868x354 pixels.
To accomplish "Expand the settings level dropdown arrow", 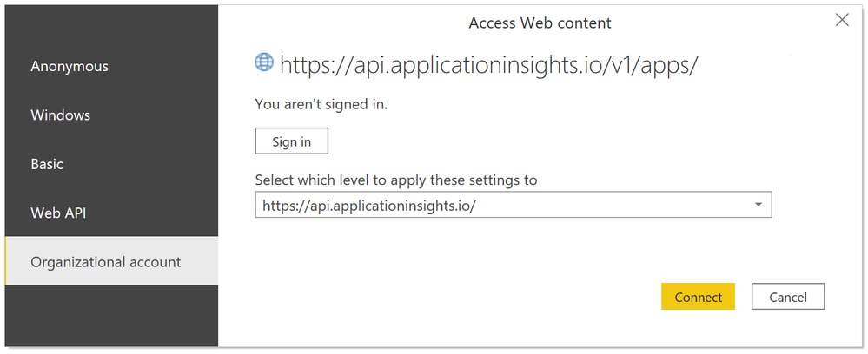I will coord(758,206).
